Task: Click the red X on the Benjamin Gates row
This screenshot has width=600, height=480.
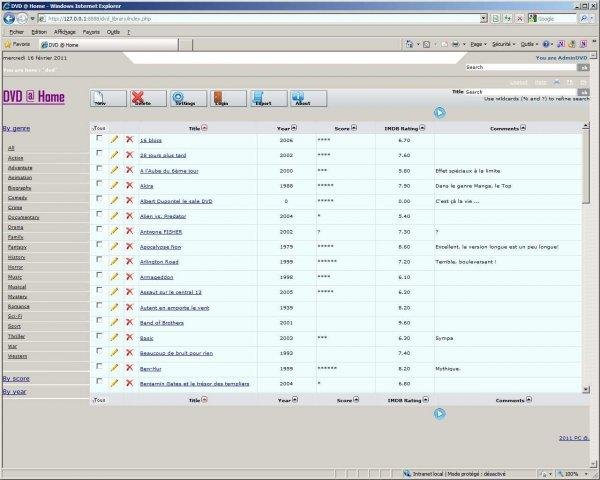Action: (x=130, y=383)
